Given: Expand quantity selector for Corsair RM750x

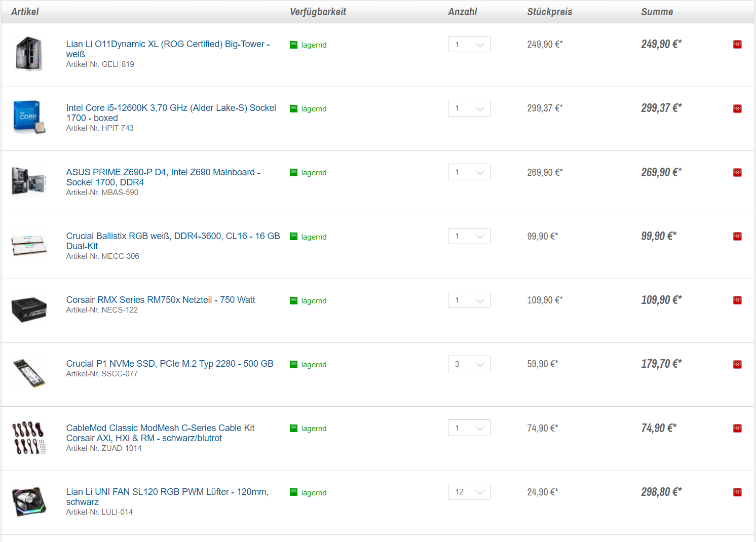Looking at the screenshot, I should click(469, 300).
